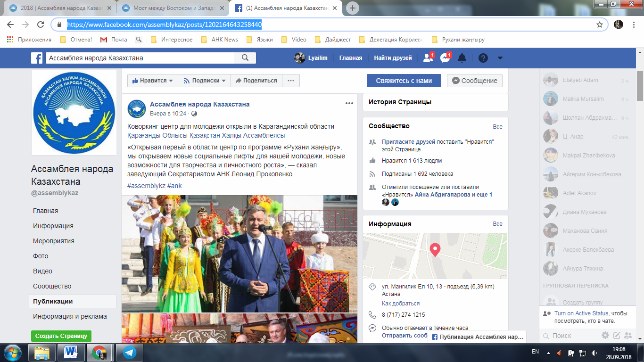This screenshot has height=362, width=644.
Task: Open the notifications bell icon
Action: click(462, 58)
